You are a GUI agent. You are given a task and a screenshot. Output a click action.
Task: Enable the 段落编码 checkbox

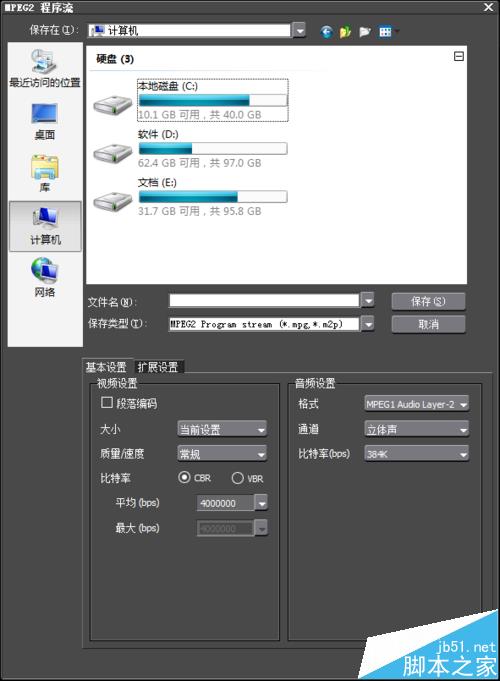click(x=106, y=402)
